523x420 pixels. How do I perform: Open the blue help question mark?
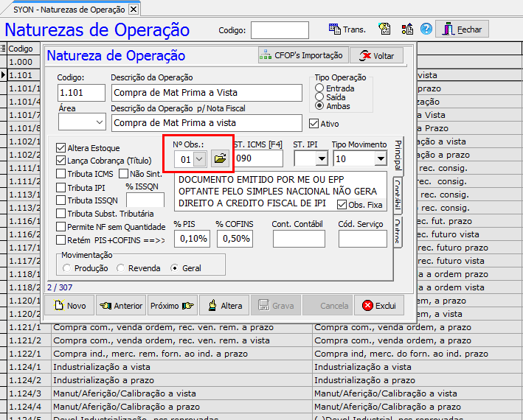(426, 29)
